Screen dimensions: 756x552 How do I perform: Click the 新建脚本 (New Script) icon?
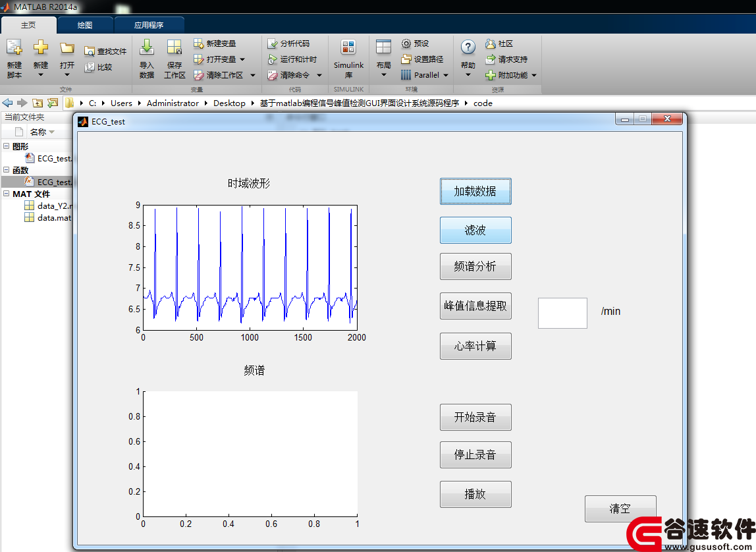(x=14, y=47)
